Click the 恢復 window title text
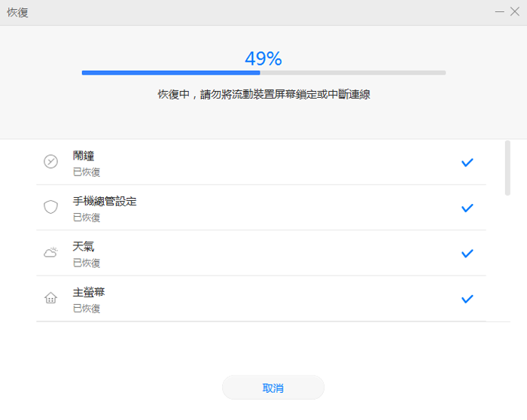Screen dimensions: 527x420 pos(17,13)
